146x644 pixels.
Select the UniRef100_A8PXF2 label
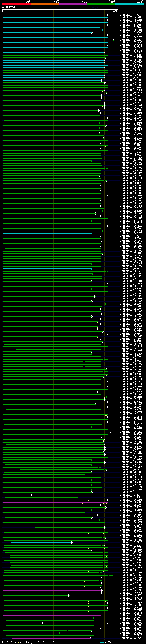[x=131, y=284]
